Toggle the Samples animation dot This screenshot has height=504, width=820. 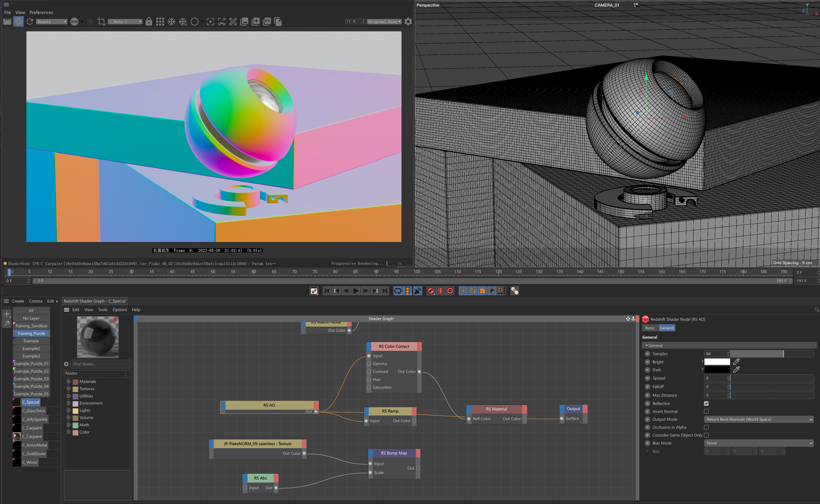[647, 354]
